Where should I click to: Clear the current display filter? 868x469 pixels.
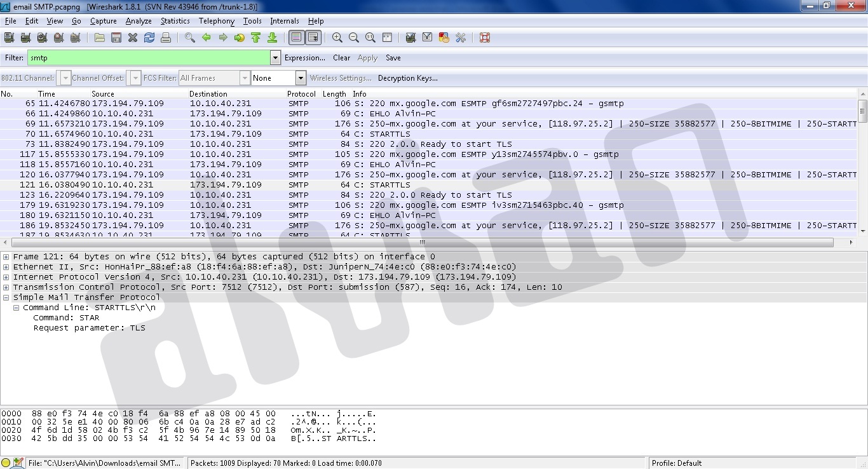[341, 58]
